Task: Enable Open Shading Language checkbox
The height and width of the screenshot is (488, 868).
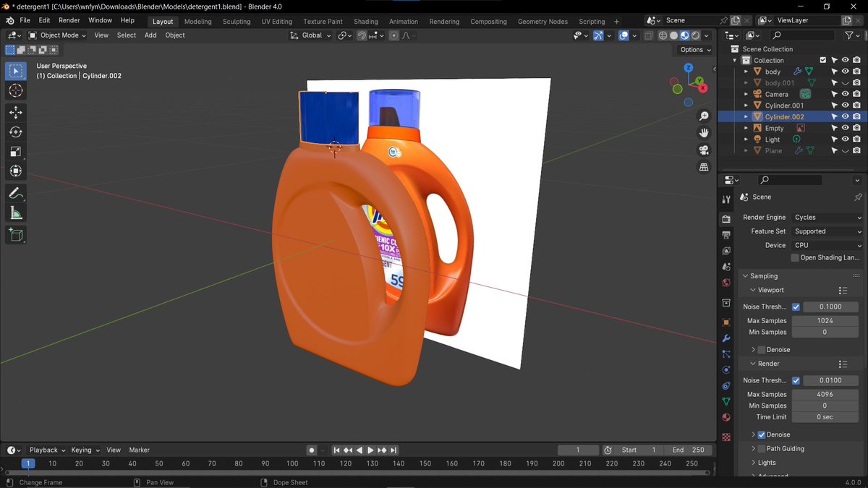Action: (x=795, y=257)
